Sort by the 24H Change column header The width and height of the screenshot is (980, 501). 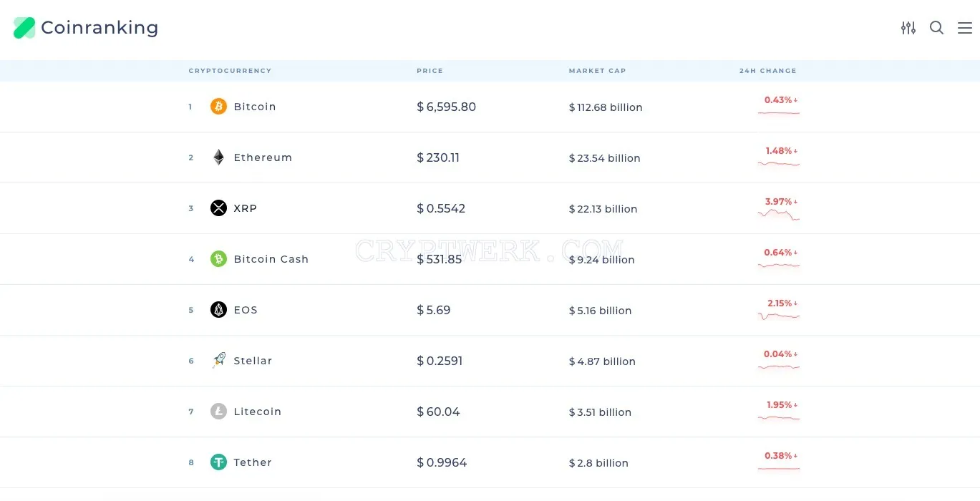(x=767, y=71)
